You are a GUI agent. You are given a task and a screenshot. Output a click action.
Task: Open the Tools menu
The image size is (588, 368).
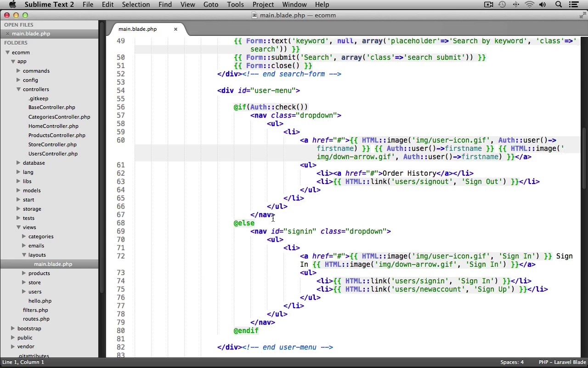point(235,5)
